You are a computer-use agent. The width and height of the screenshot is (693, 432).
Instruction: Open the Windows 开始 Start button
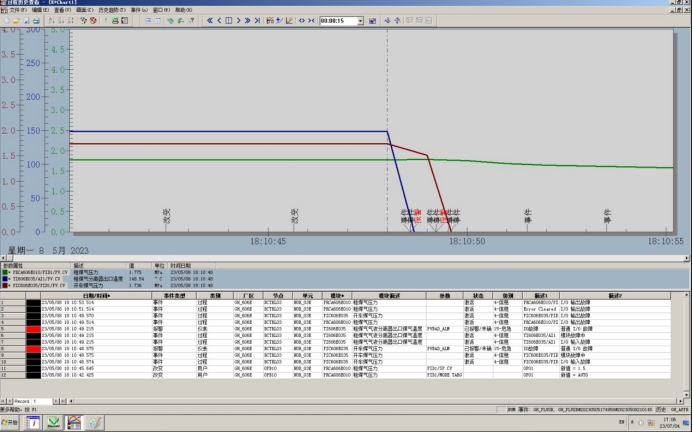pos(9,423)
